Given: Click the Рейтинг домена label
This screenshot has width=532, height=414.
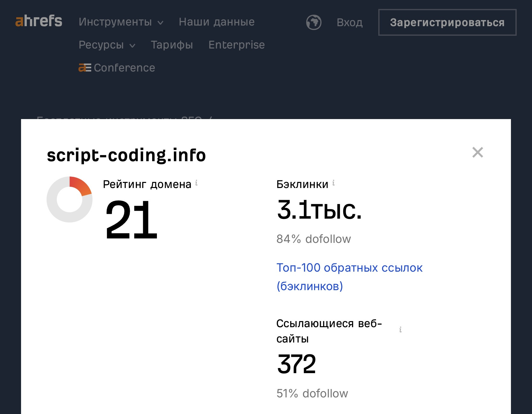Looking at the screenshot, I should point(147,184).
